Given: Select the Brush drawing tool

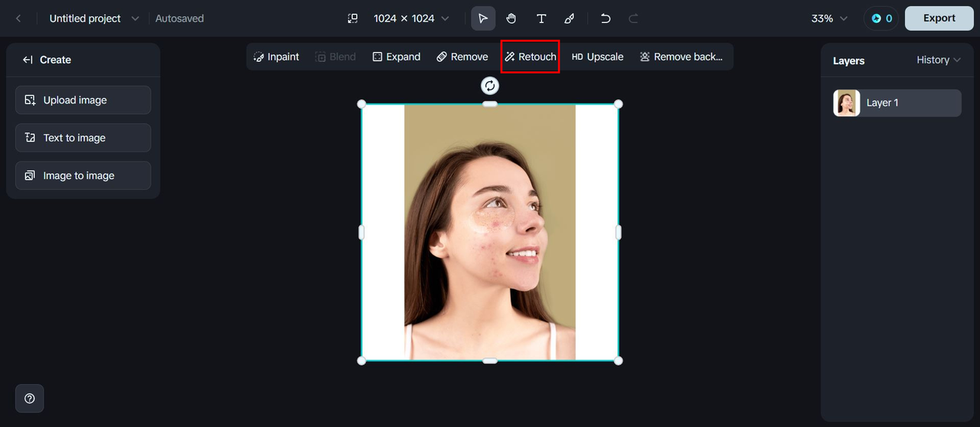Looking at the screenshot, I should [x=570, y=18].
